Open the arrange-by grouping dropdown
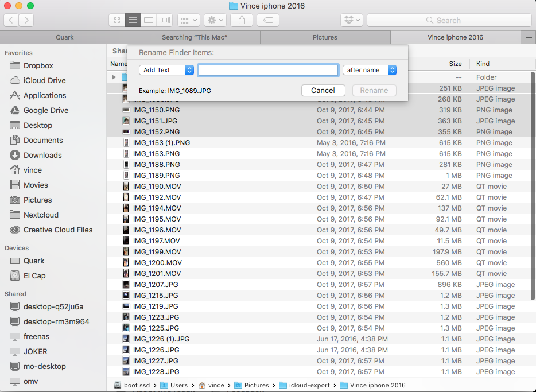 [x=188, y=20]
